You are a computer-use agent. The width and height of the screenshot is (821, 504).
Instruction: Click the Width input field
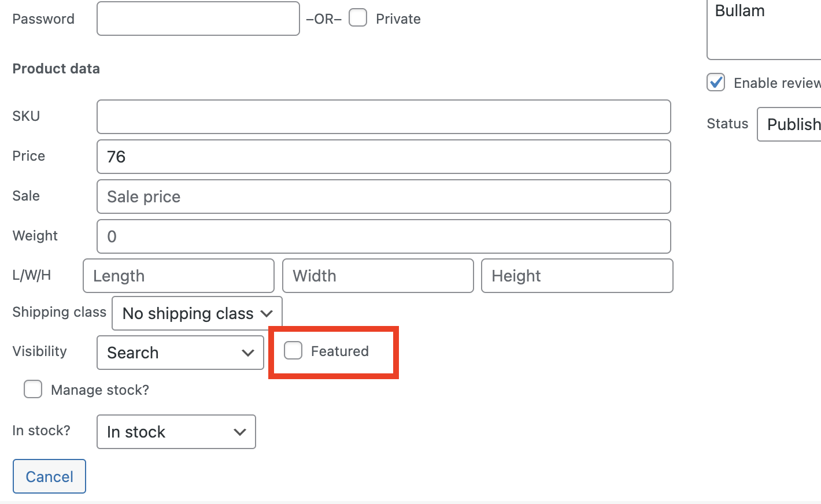[x=378, y=276]
